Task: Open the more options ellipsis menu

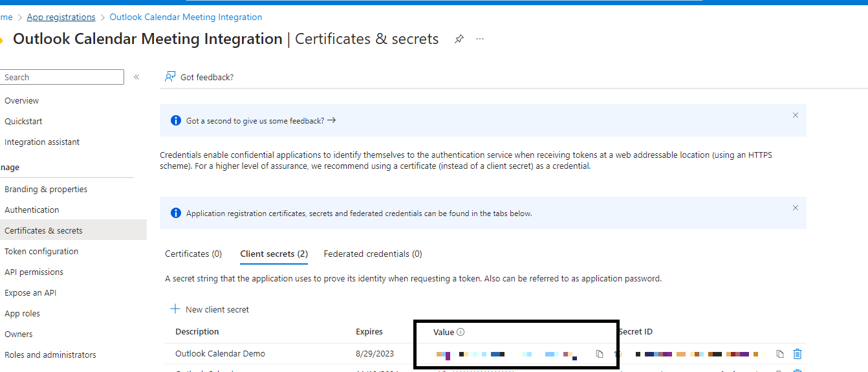Action: 480,39
